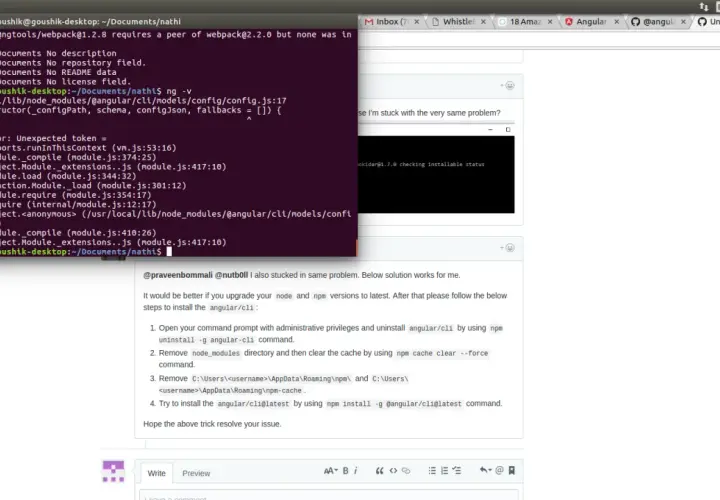Insert a task list

tap(456, 471)
